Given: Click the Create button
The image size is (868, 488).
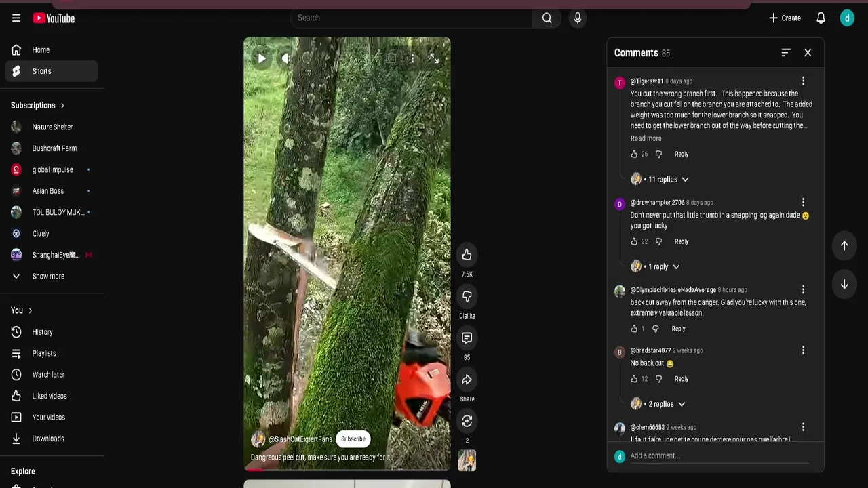Looking at the screenshot, I should [x=785, y=18].
